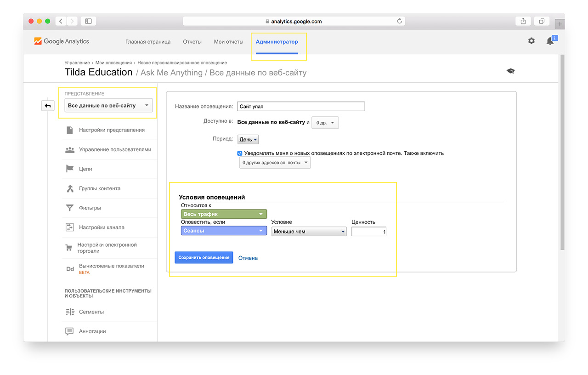Open Фильтры funnel icon

coord(70,208)
